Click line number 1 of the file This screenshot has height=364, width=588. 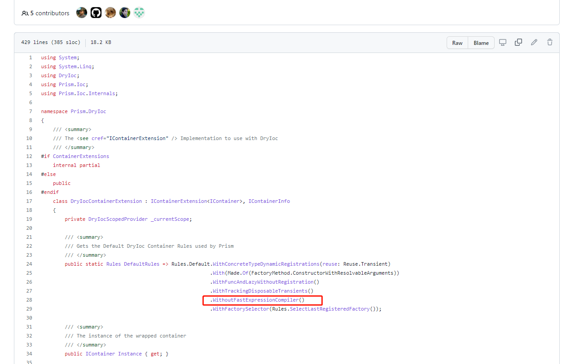(30, 57)
